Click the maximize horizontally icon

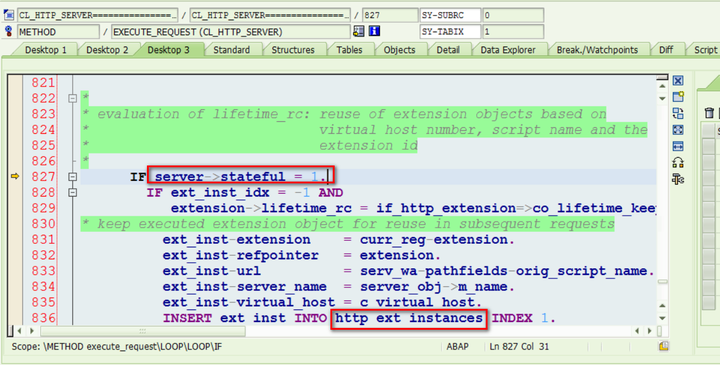coord(678,146)
